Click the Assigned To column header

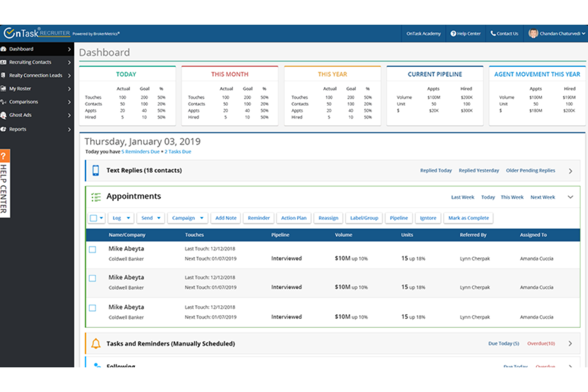pos(533,235)
